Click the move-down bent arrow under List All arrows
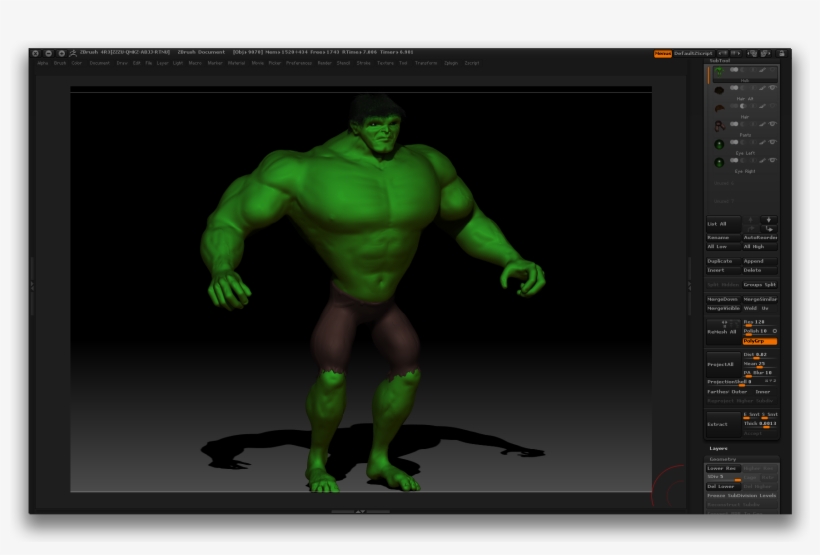This screenshot has width=820, height=555. coord(769,229)
